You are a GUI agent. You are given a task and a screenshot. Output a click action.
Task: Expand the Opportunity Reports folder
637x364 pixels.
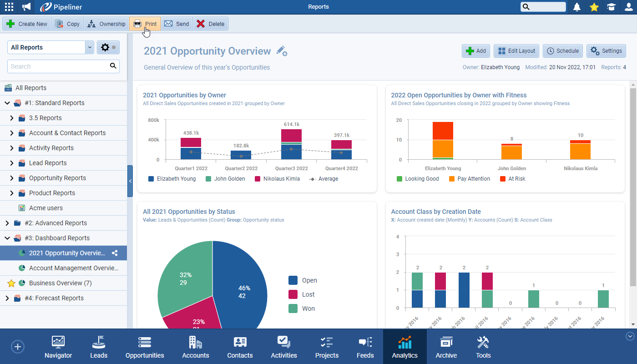[x=11, y=177]
